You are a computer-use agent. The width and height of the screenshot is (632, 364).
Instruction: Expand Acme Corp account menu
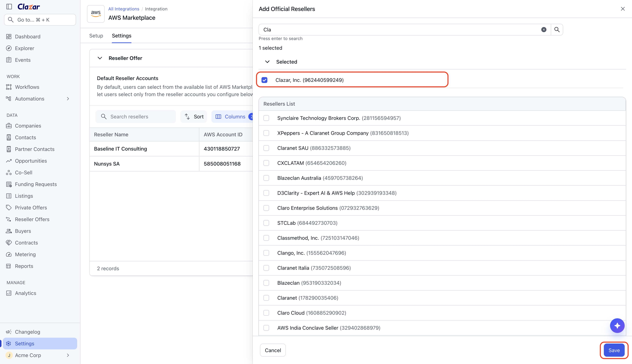(68, 355)
